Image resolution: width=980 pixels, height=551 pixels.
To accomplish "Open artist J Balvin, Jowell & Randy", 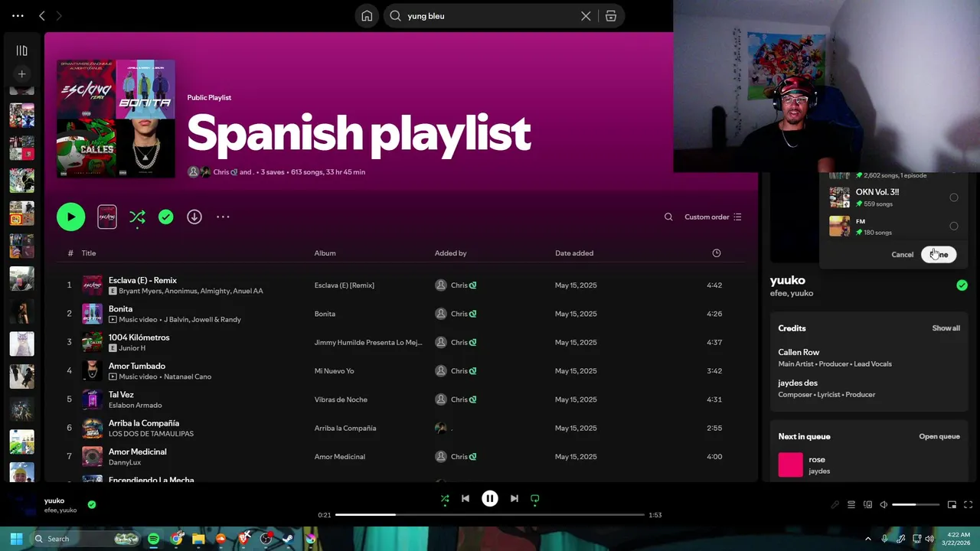I will pos(202,320).
